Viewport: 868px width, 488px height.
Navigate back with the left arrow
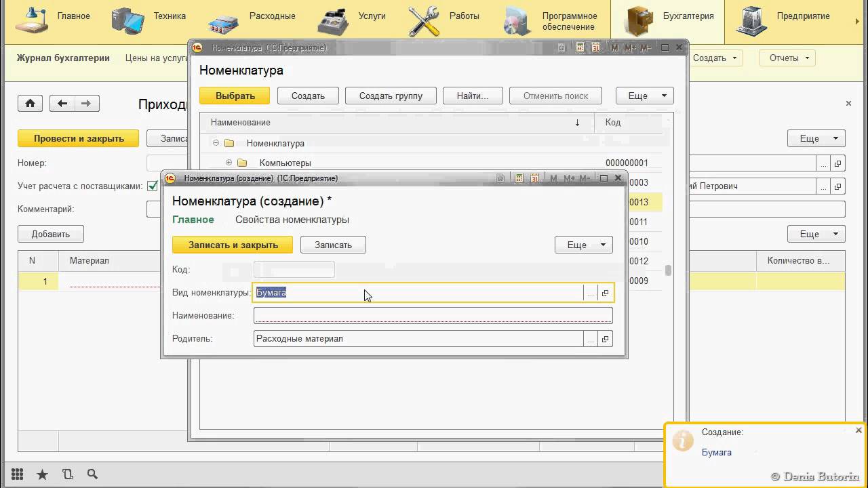[x=62, y=104]
